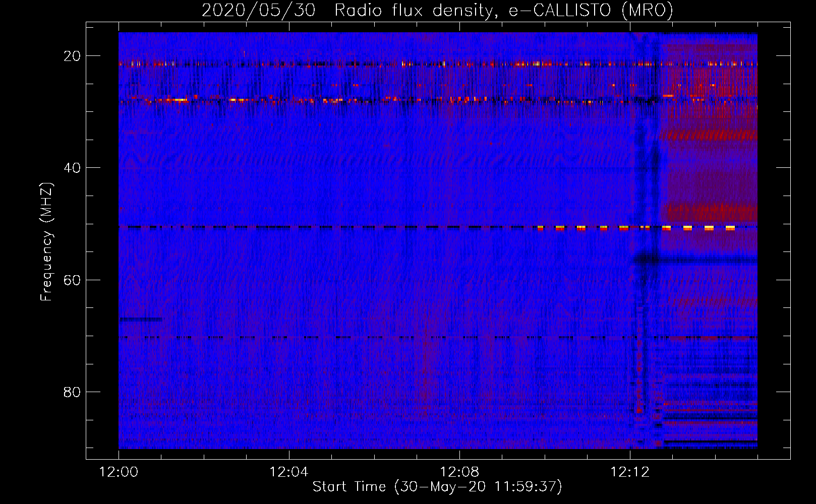Click the '20' frequency tick label
This screenshot has height=504, width=816.
pyautogui.click(x=72, y=56)
